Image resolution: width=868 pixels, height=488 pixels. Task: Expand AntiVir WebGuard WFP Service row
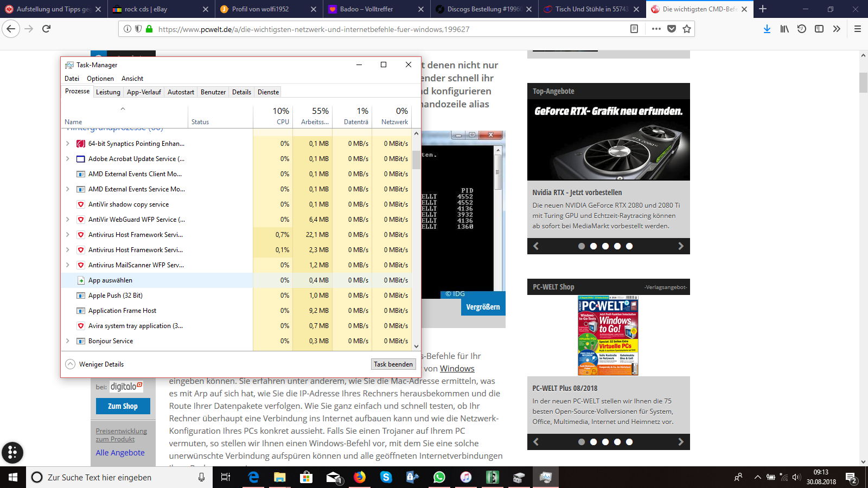[67, 220]
